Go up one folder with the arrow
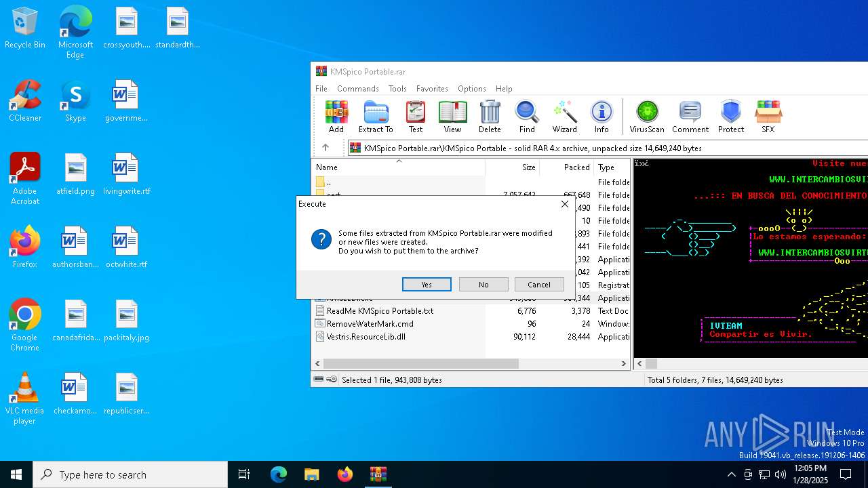Image resolution: width=868 pixels, height=488 pixels. pyautogui.click(x=325, y=148)
